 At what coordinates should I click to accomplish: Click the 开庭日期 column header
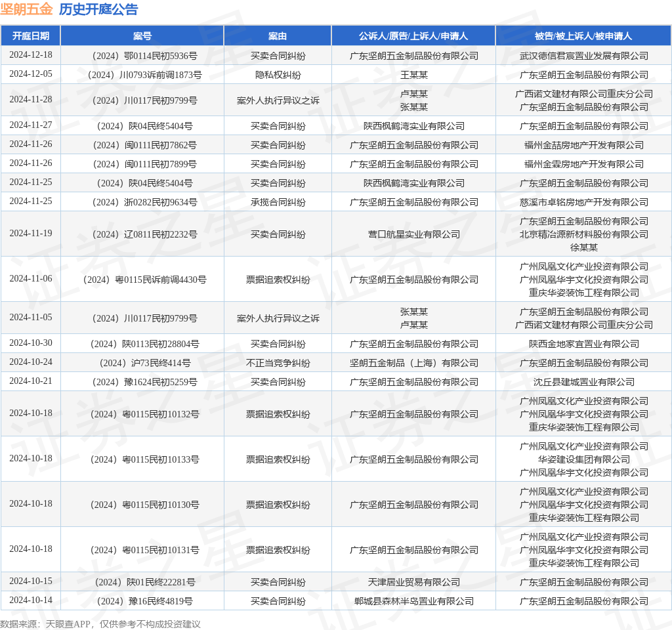(x=30, y=36)
